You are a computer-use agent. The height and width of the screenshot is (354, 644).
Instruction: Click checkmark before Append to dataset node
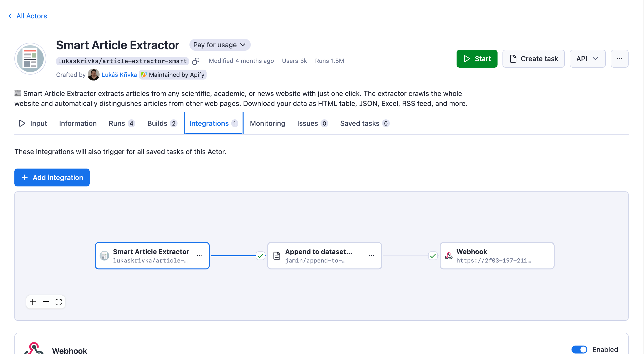pyautogui.click(x=260, y=256)
